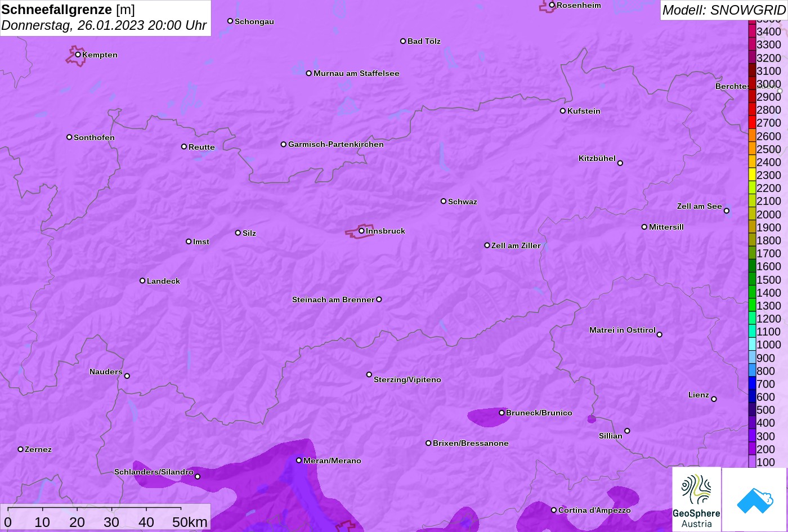Select the Cortina d'Ampezzo marker dot
This screenshot has width=788, height=532.
[x=554, y=510]
